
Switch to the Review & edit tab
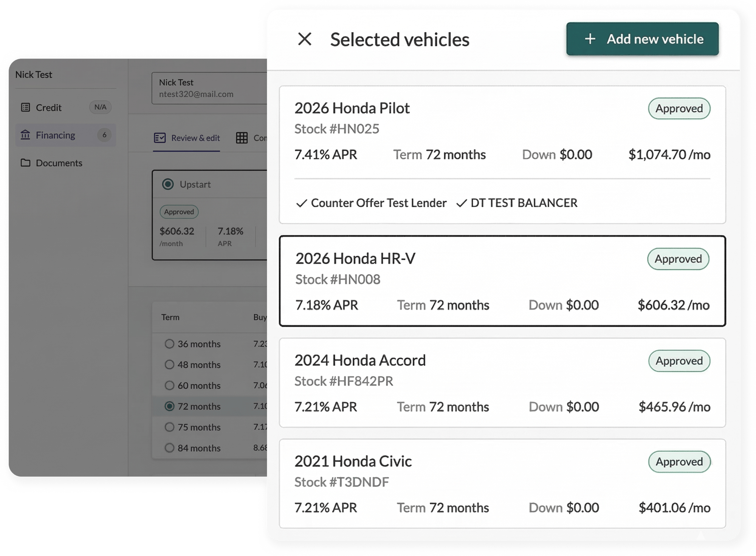(196, 138)
